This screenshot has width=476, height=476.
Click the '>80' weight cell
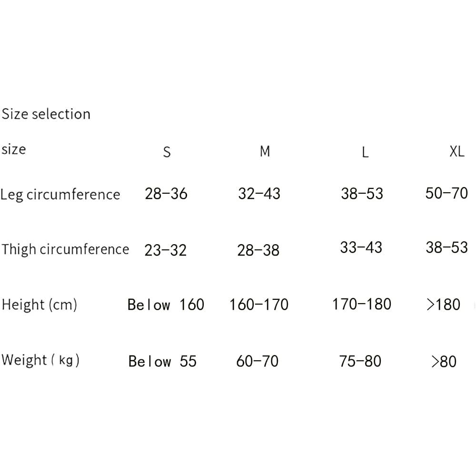coord(444,362)
